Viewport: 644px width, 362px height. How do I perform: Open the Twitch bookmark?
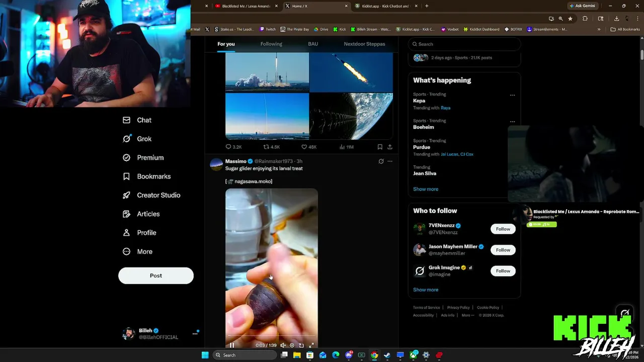[268, 29]
